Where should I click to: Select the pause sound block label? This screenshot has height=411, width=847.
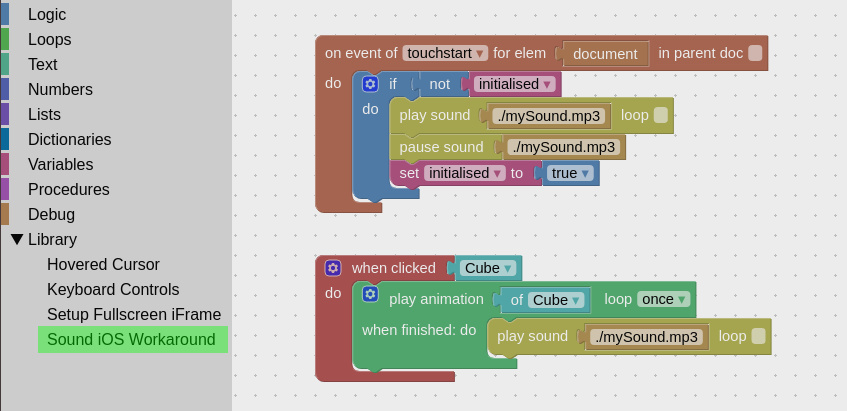pos(441,147)
